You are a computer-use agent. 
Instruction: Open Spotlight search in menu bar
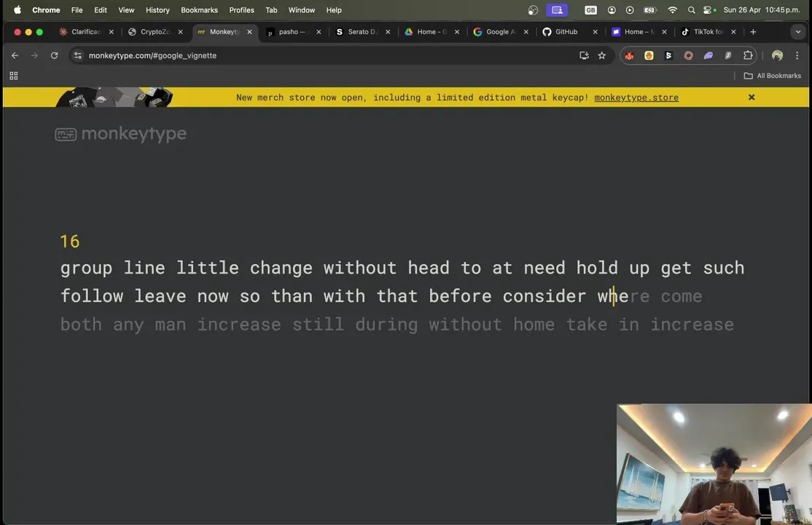point(691,10)
